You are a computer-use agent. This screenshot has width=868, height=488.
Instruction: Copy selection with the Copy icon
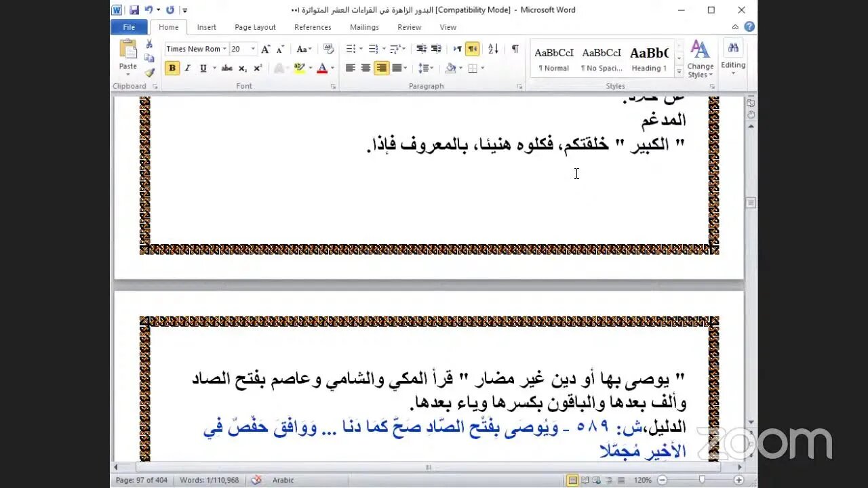pyautogui.click(x=149, y=58)
